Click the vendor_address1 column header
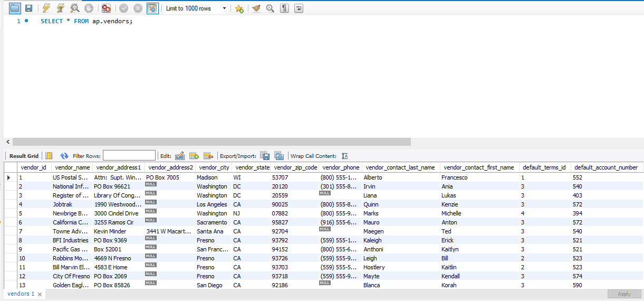Image resolution: width=644 pixels, height=301 pixels. [118, 167]
